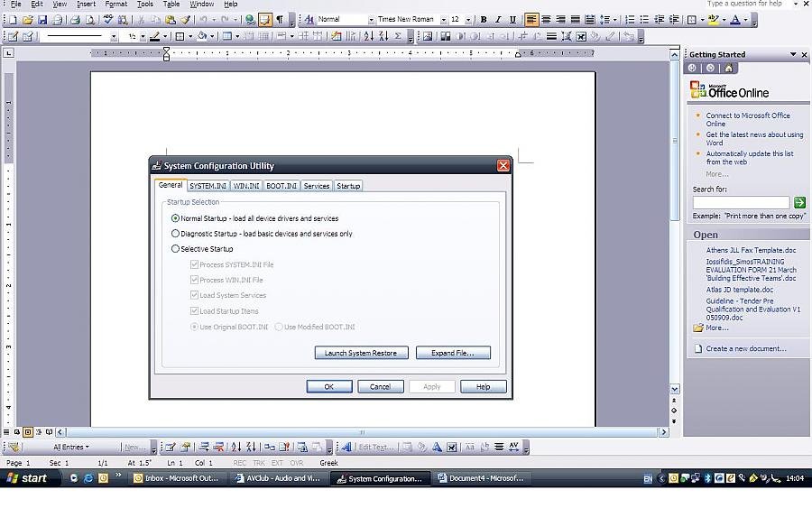Viewport: 812px width, 508px height.
Task: Click the Expand File button
Action: (x=453, y=353)
